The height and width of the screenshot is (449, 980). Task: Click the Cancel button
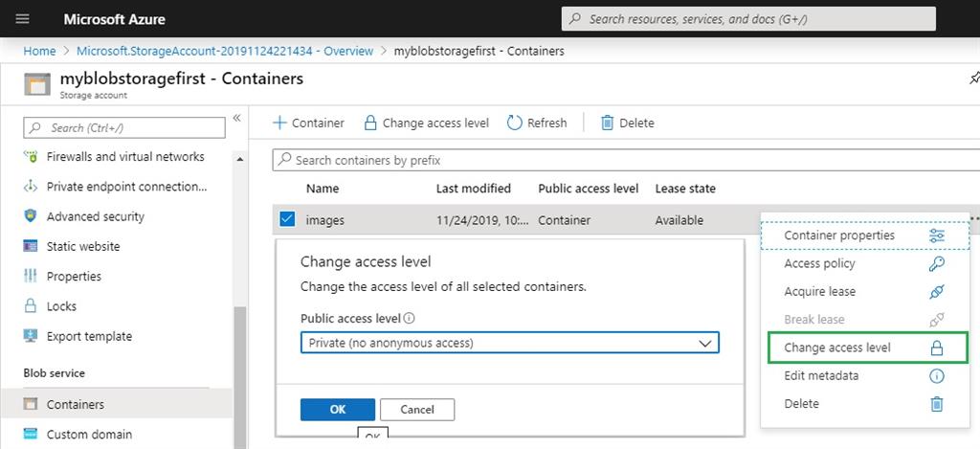(417, 409)
